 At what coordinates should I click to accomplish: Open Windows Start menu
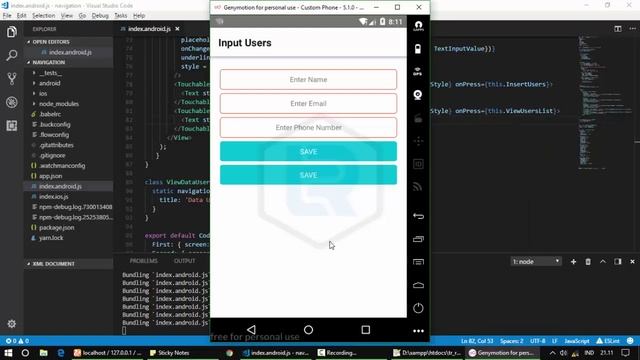click(8, 353)
